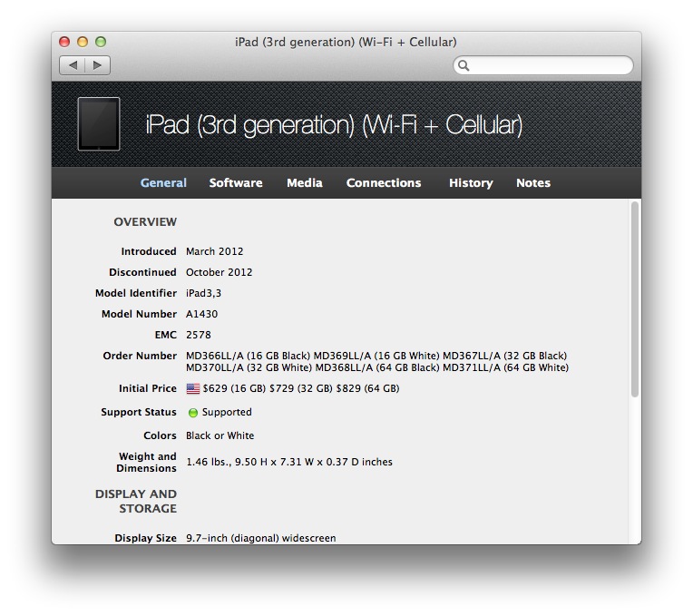Go back with the left arrow button
Viewport: 693px width, 616px height.
72,65
